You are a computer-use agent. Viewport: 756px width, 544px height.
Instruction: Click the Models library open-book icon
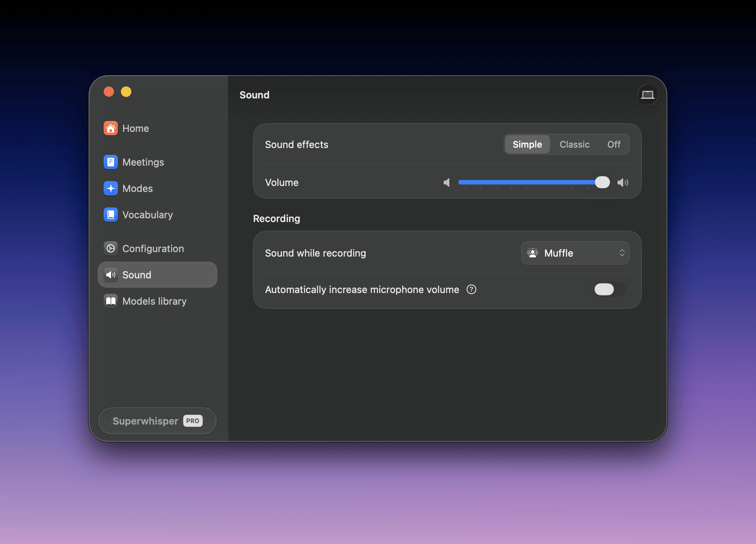pyautogui.click(x=110, y=301)
